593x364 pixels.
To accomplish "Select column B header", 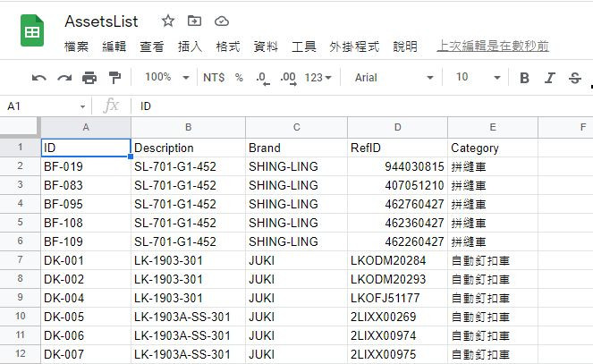I will [189, 127].
